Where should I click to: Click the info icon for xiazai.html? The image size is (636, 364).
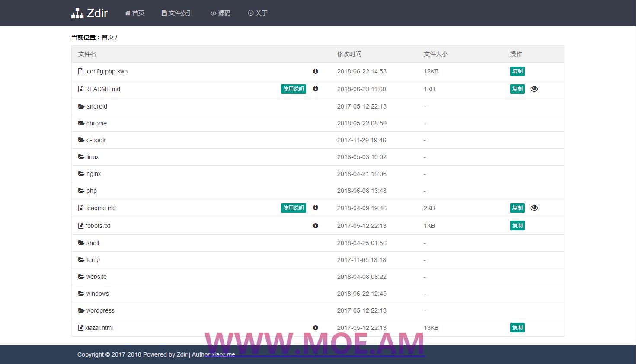[x=316, y=328]
